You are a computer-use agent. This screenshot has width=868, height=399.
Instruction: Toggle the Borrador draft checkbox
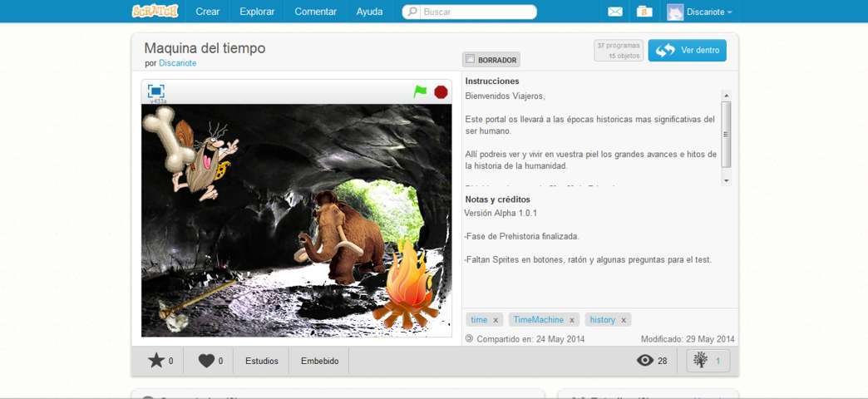[x=471, y=60]
